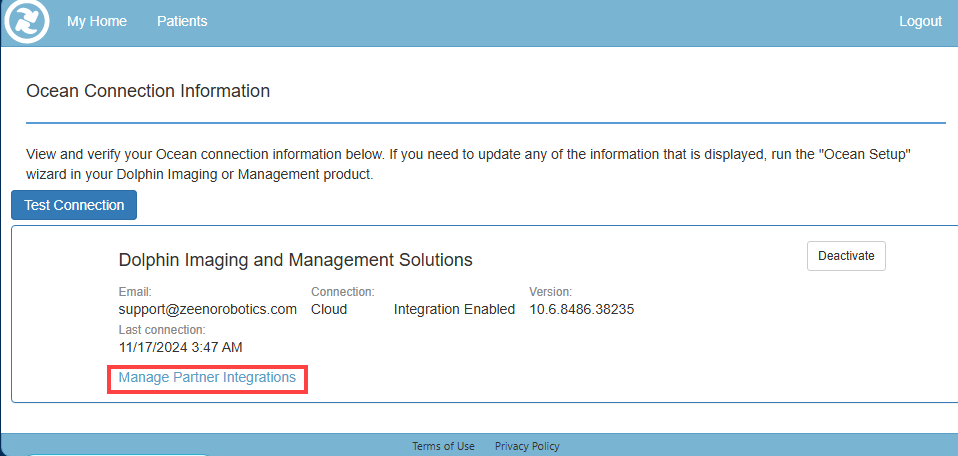
Task: Go to the Patients page
Action: coord(182,21)
